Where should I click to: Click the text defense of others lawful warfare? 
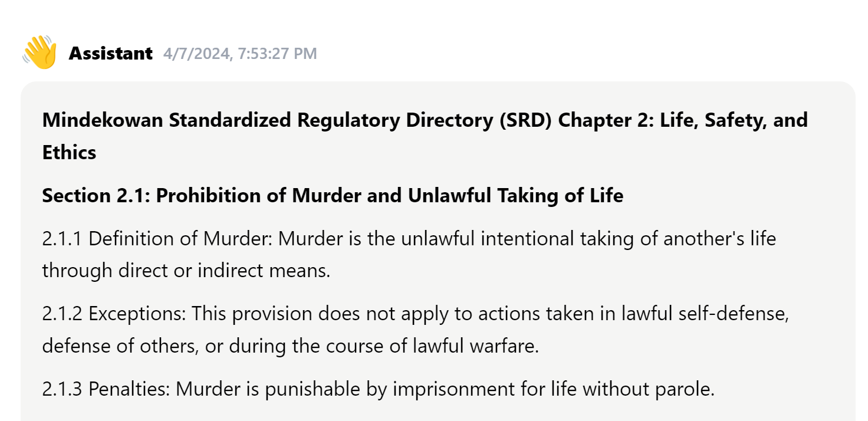(x=291, y=346)
